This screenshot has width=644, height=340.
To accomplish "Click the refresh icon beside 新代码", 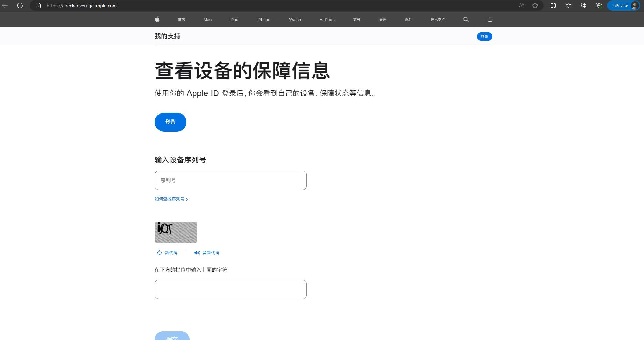I will point(160,253).
